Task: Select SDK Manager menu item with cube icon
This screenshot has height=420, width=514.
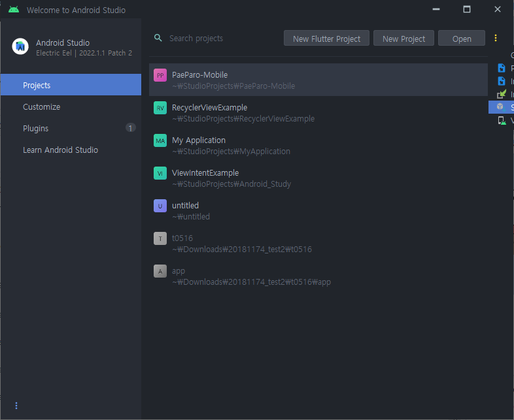Action: [501, 107]
